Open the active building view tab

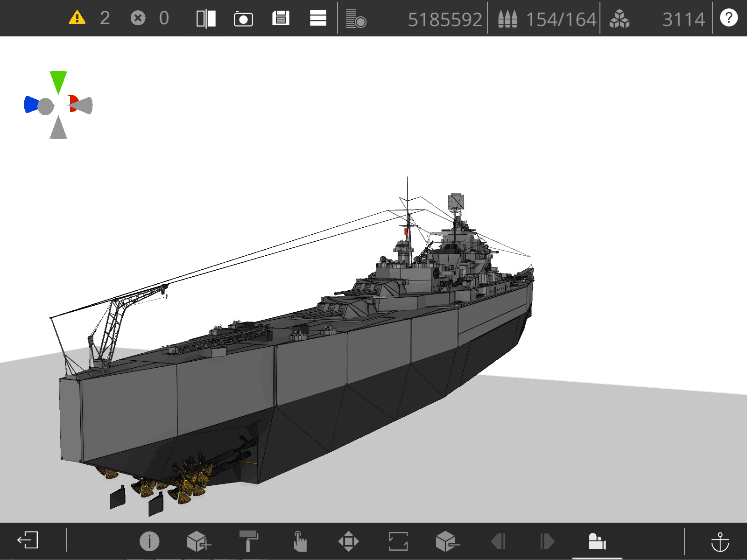[x=597, y=541]
